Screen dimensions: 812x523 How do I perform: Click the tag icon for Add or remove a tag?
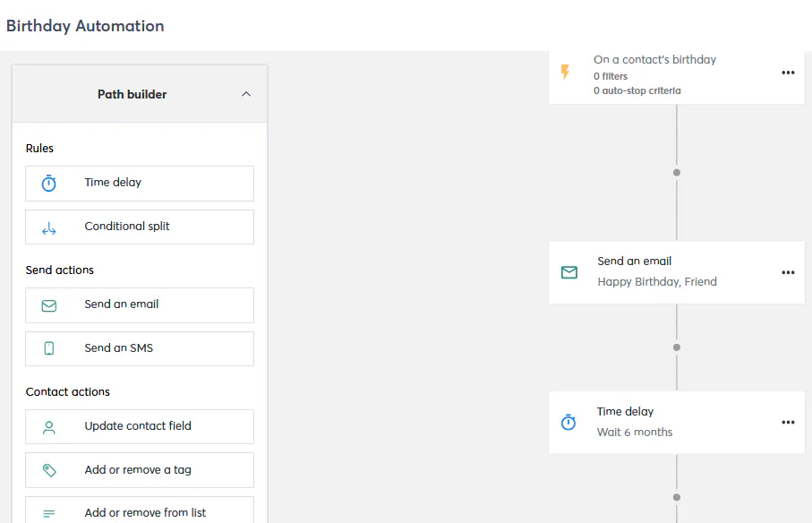point(49,470)
